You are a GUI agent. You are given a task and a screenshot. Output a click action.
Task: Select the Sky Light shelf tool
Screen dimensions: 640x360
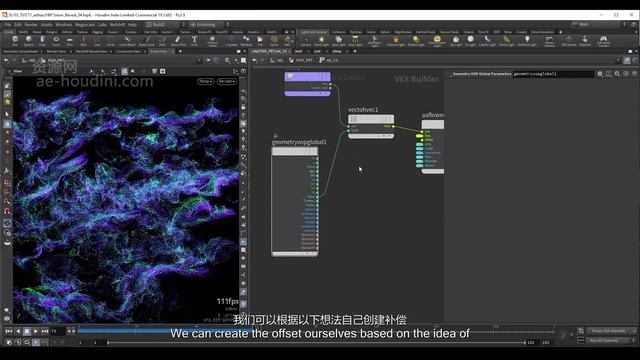tap(456, 41)
